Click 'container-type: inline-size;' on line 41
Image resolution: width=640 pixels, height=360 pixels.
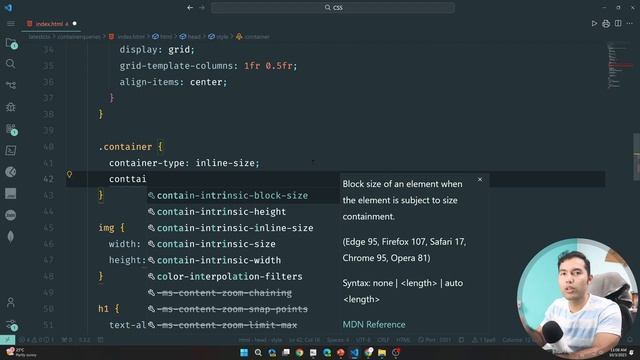click(184, 163)
